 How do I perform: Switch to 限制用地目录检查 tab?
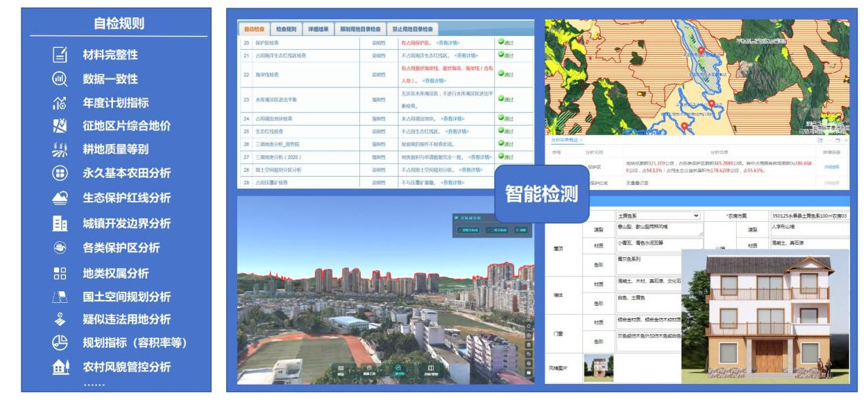click(x=359, y=29)
